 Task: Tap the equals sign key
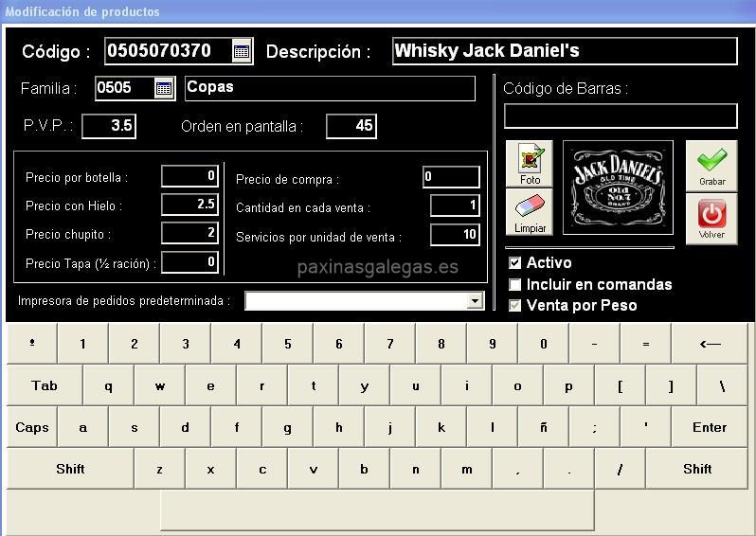[645, 343]
